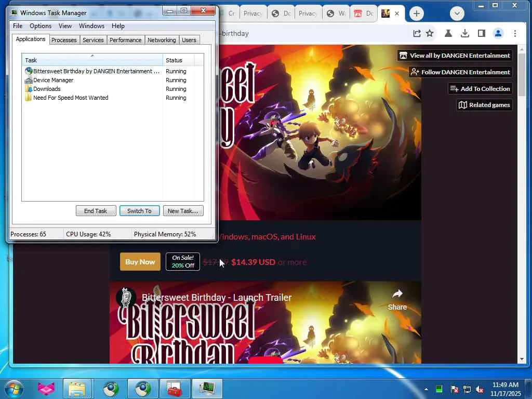
Task: Toggle the browser side panel icon
Action: pyautogui.click(x=482, y=33)
